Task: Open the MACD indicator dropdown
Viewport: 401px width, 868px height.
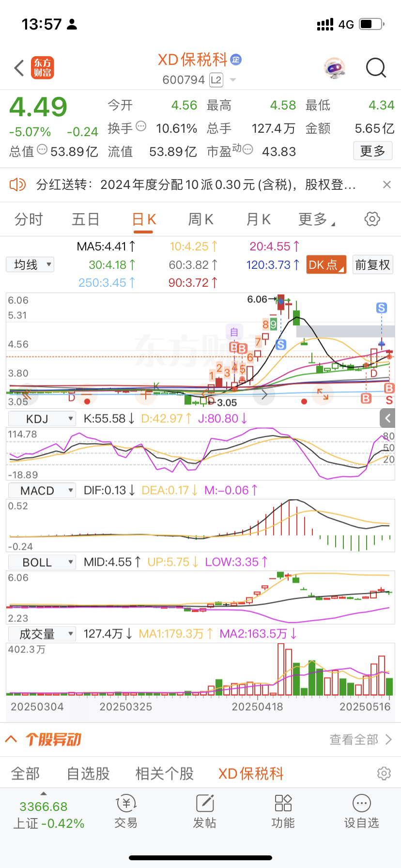Action: [x=42, y=491]
